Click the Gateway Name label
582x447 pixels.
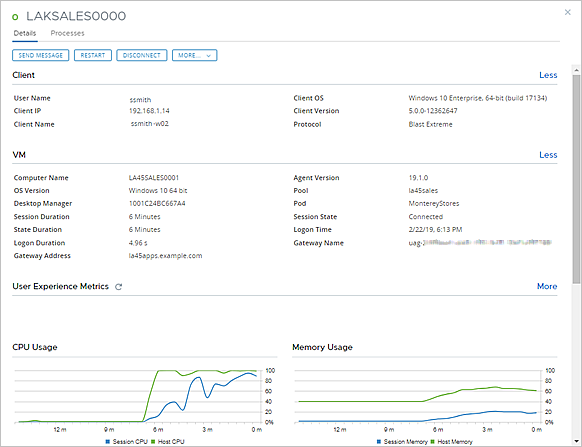click(x=318, y=243)
